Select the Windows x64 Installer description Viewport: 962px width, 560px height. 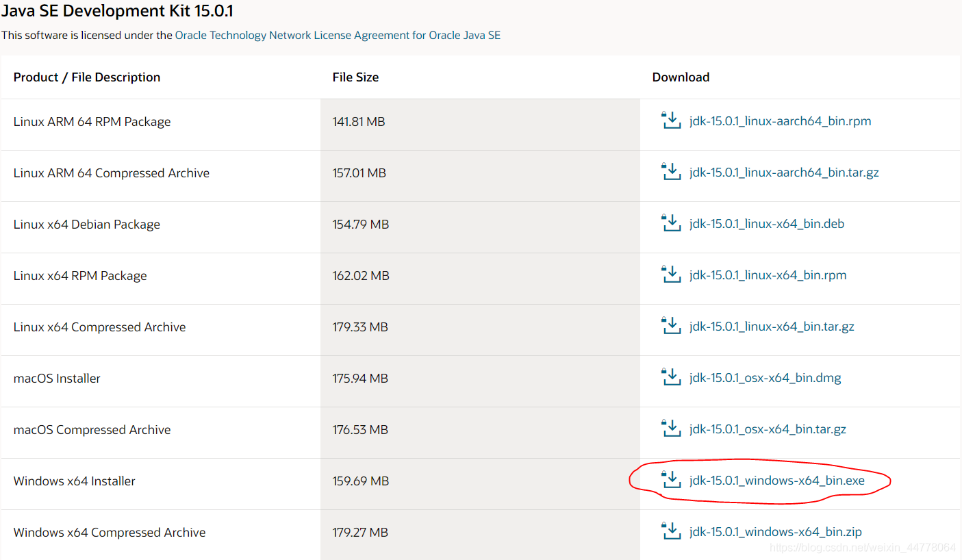click(x=75, y=481)
